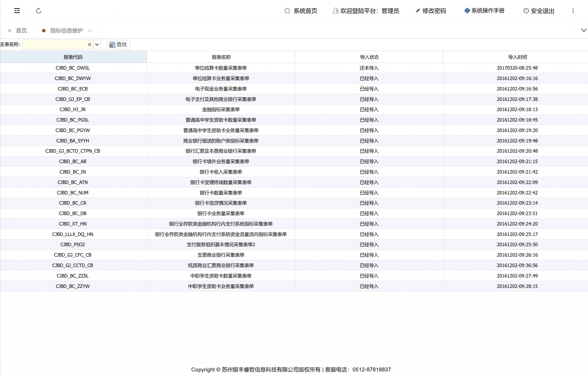
Task: Click the 导入时间 column header
Action: click(x=517, y=57)
